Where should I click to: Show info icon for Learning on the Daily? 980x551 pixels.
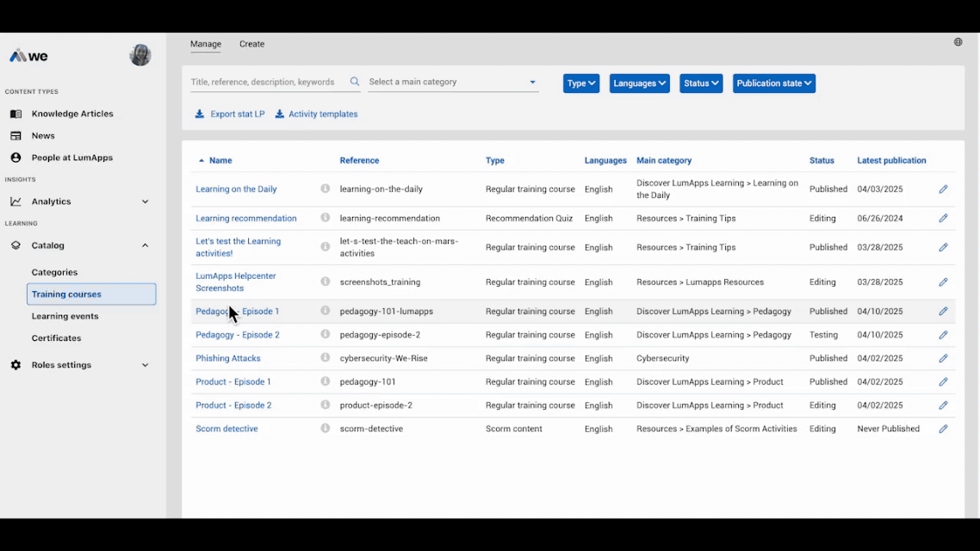(x=325, y=188)
